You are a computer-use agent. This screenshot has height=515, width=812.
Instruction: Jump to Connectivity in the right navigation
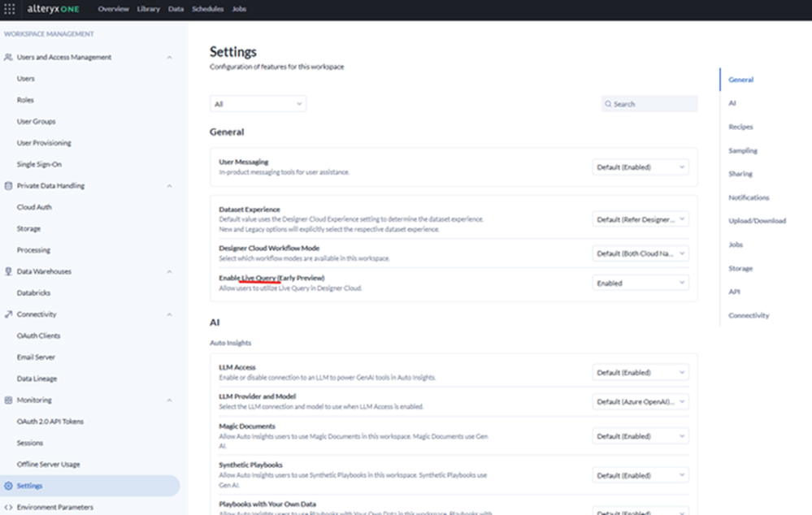coord(749,316)
